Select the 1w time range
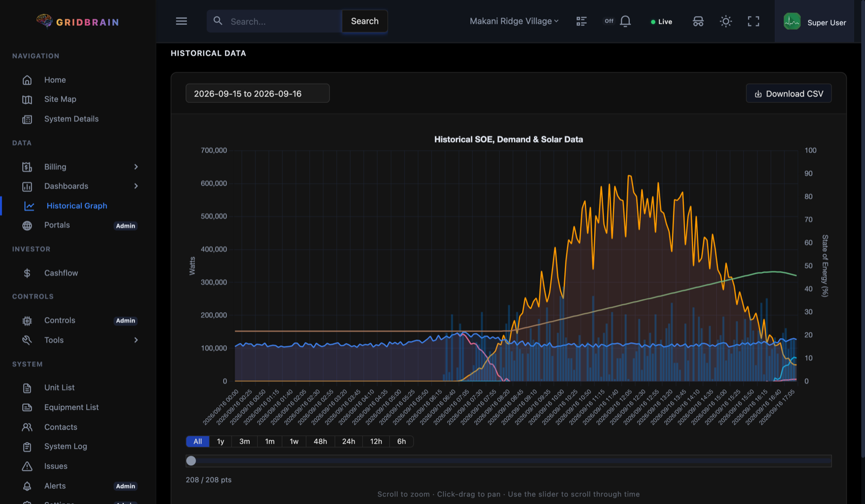 tap(294, 441)
